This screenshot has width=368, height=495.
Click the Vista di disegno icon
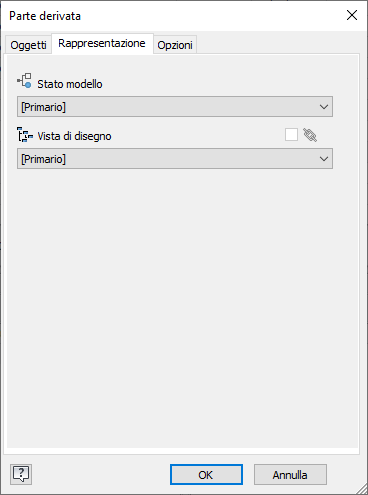tap(25, 135)
